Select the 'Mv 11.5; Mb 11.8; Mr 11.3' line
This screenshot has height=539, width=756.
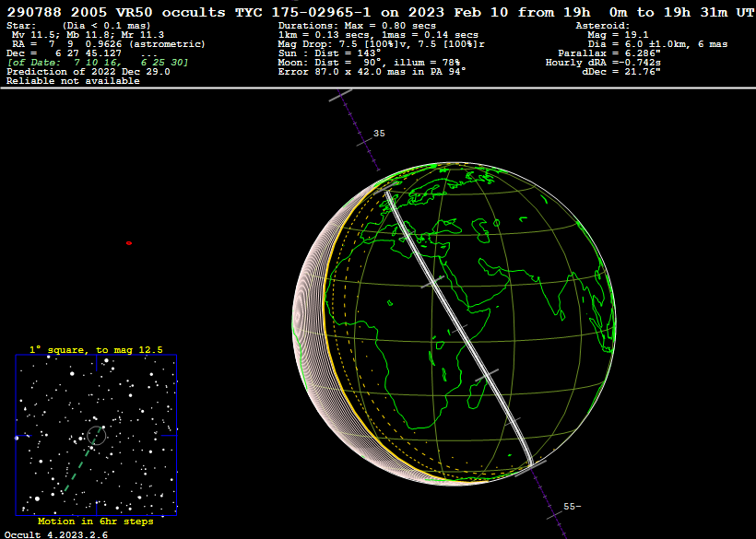88,35
